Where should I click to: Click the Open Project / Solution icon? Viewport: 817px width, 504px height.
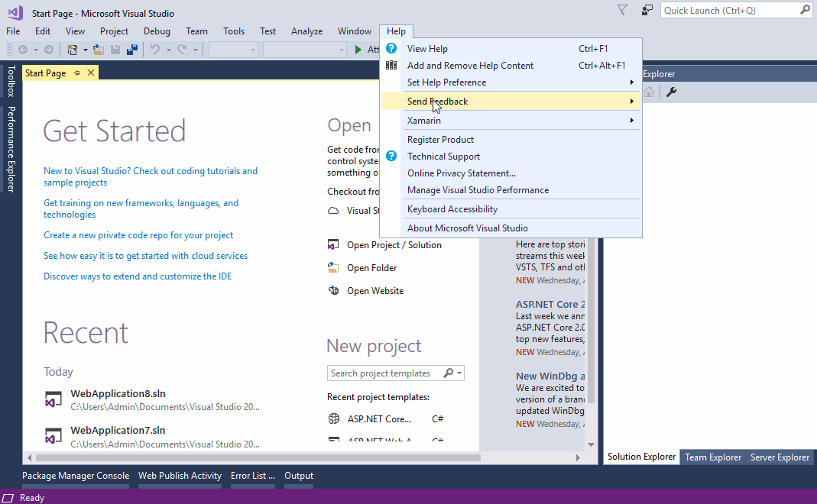[x=333, y=244]
